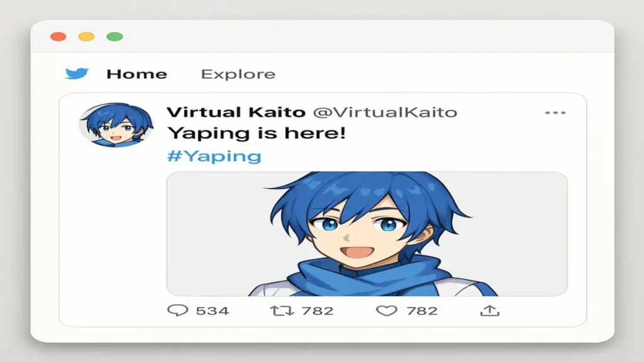The height and width of the screenshot is (362, 644).
Task: Open the three-dot tweet options menu
Action: [x=555, y=112]
